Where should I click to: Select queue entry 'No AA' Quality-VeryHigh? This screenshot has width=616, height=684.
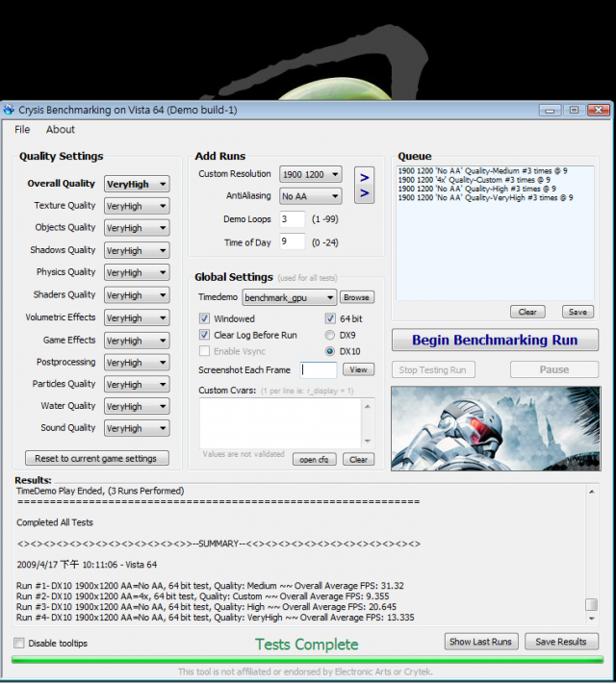pos(485,197)
